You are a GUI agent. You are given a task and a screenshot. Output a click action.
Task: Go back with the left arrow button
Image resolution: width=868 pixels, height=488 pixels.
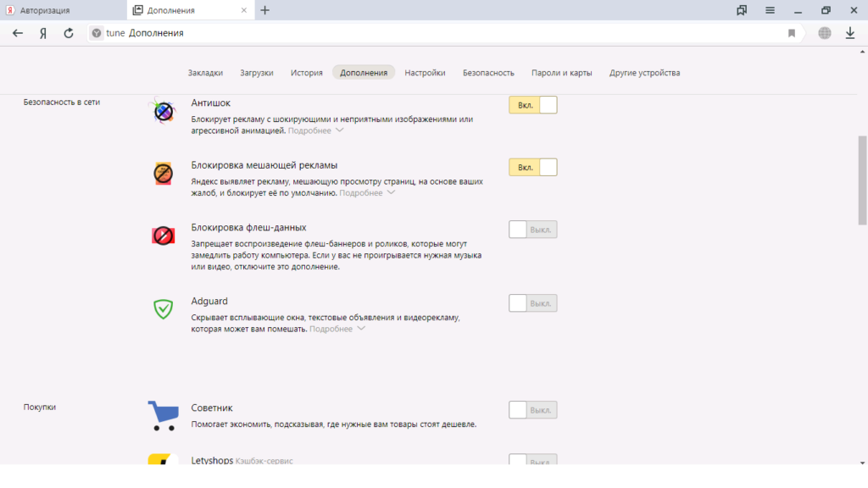(18, 33)
